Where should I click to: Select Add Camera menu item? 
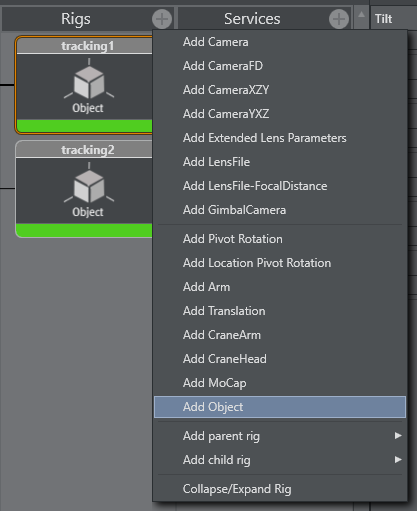[280, 42]
